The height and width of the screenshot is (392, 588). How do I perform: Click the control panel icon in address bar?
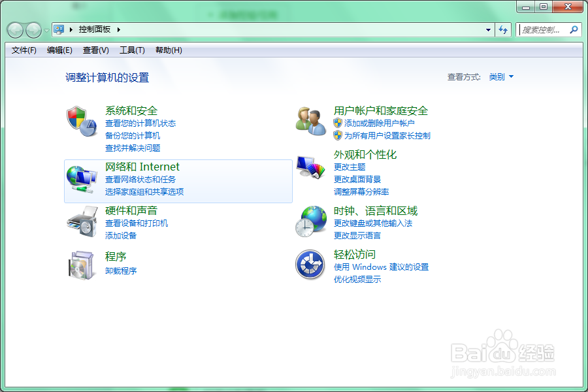pos(59,29)
